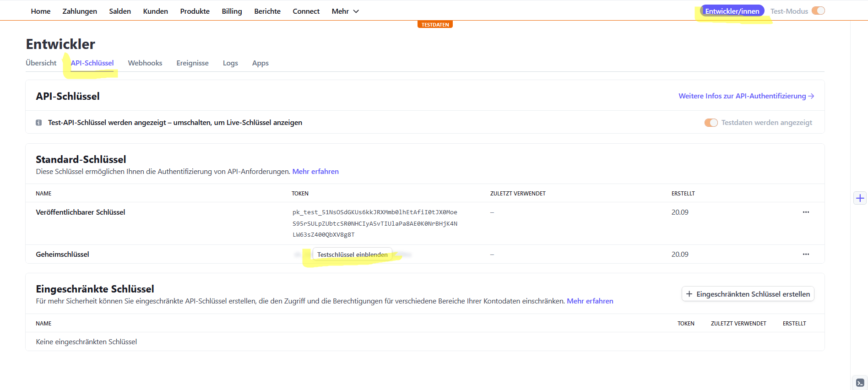Image resolution: width=868 pixels, height=390 pixels.
Task: Copy the pk_test publishable key token
Action: (x=374, y=223)
